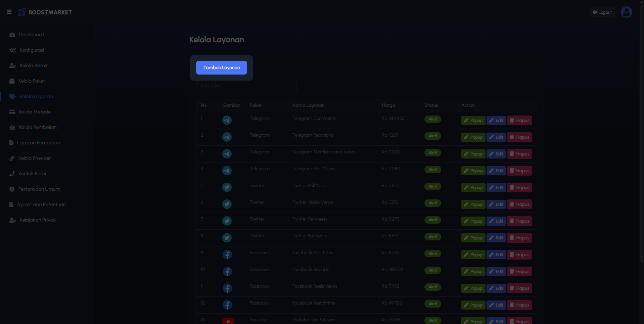Click the Twitter Poll Votes row Twitter icon
Viewport: 644px width, 324px height.
tap(227, 187)
